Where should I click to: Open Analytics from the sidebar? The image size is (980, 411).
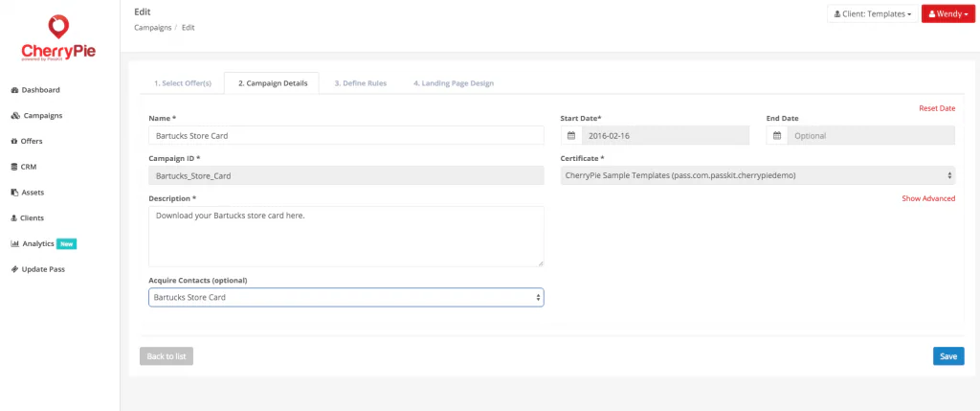(38, 244)
